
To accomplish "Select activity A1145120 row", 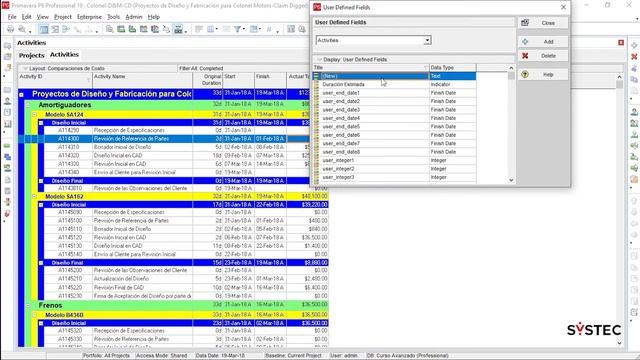I will (x=186, y=237).
